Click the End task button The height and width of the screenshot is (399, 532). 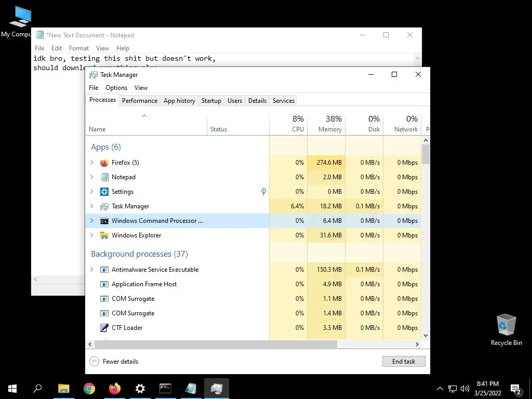click(404, 362)
